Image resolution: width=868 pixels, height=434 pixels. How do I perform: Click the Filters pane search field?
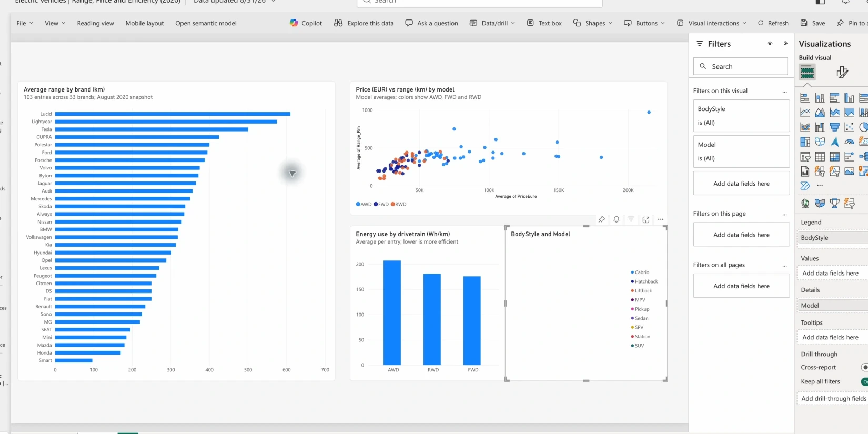point(741,66)
